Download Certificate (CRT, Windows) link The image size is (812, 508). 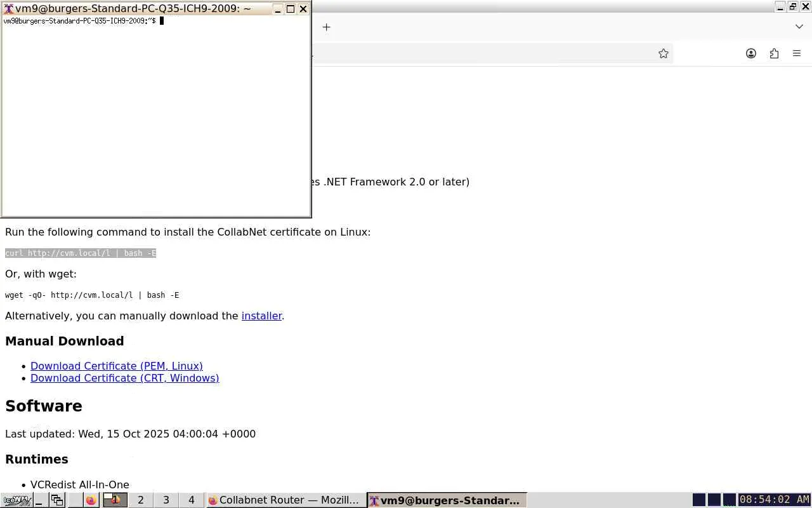(125, 378)
